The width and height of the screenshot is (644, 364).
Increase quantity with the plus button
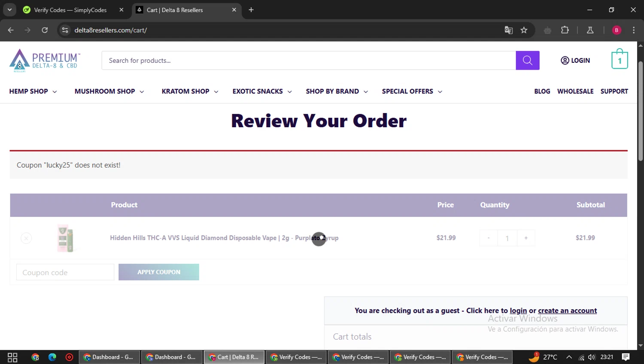[x=526, y=238]
